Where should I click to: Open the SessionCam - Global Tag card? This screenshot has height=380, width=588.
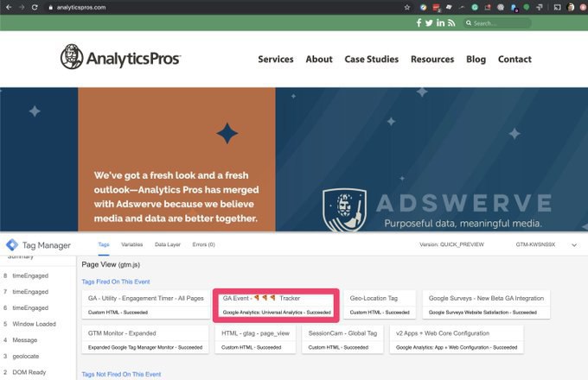pos(342,339)
